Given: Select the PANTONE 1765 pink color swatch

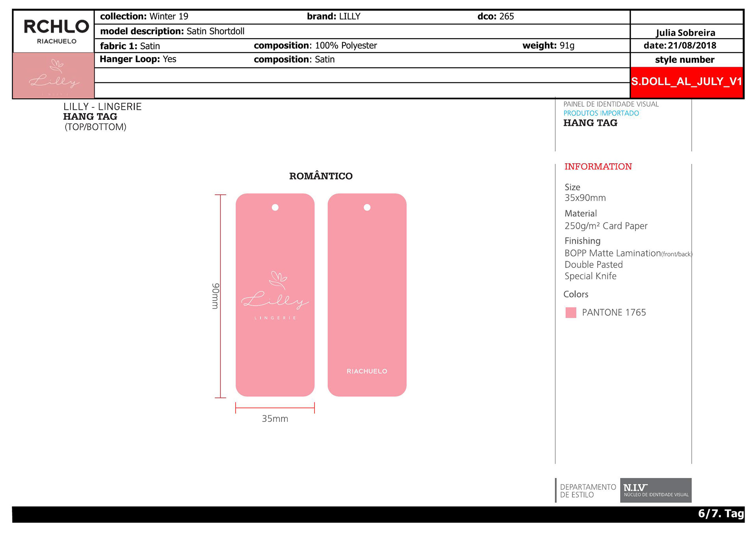Looking at the screenshot, I should [x=571, y=312].
